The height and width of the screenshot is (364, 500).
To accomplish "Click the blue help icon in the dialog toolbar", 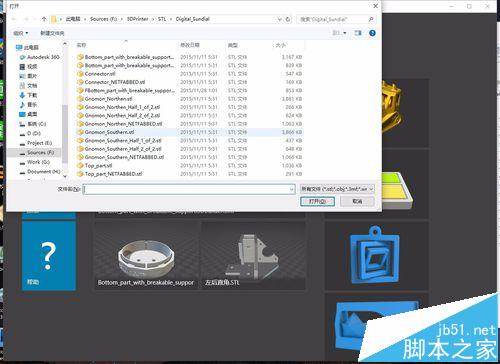I will coord(372,33).
